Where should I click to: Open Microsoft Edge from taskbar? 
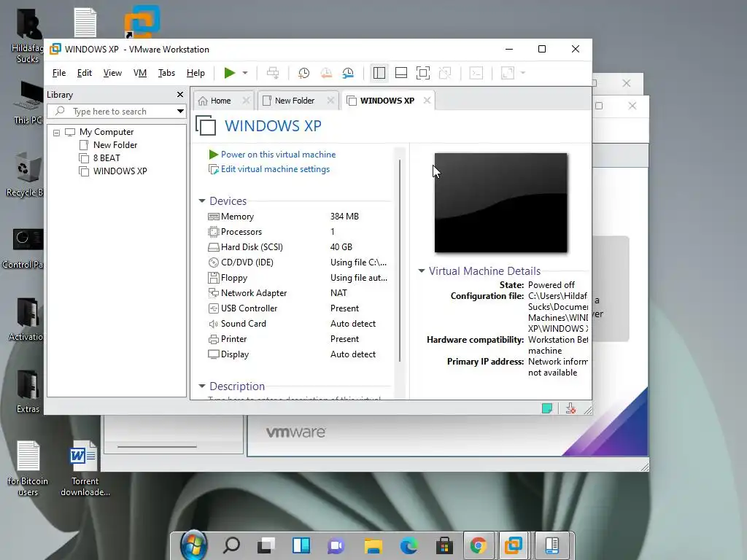click(x=409, y=545)
